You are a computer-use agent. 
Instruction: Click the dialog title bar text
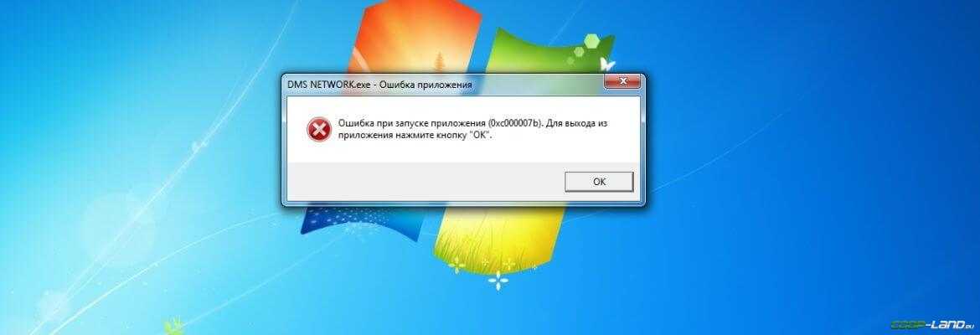coord(379,84)
